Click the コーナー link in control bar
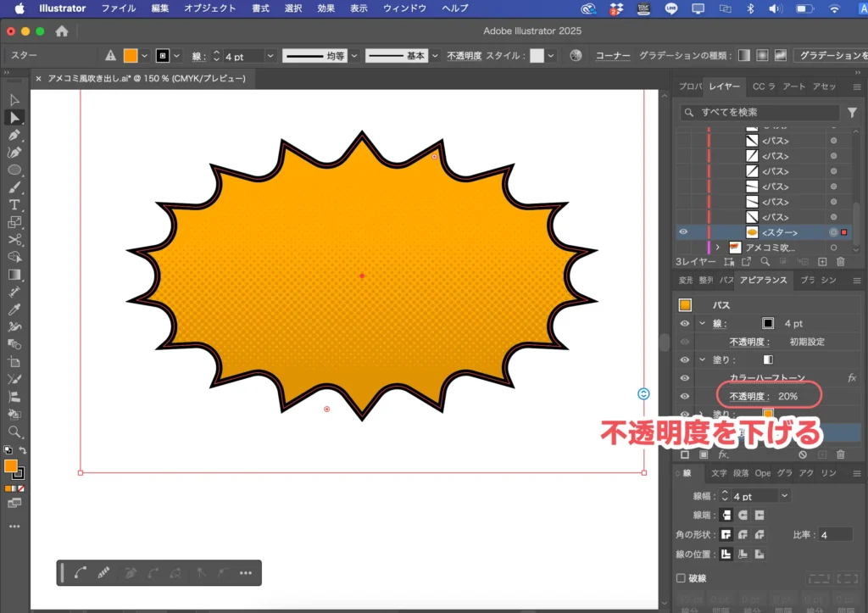The height and width of the screenshot is (613, 868). pyautogui.click(x=612, y=56)
